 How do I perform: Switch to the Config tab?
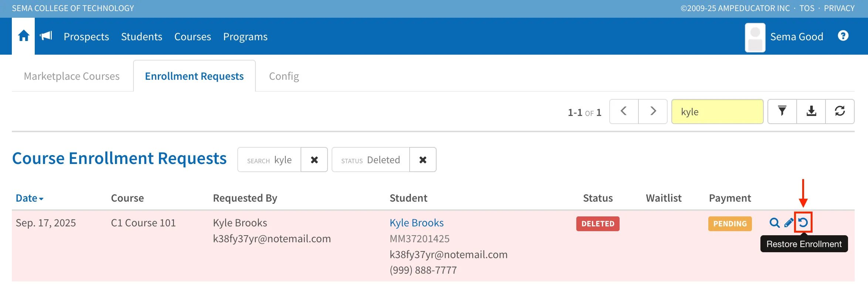[284, 76]
